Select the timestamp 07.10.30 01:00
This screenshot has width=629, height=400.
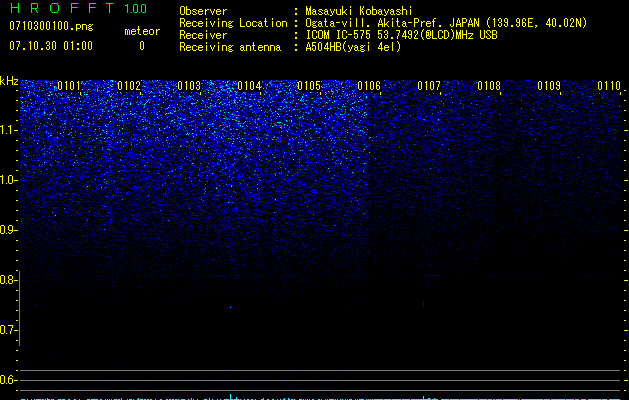[x=51, y=46]
